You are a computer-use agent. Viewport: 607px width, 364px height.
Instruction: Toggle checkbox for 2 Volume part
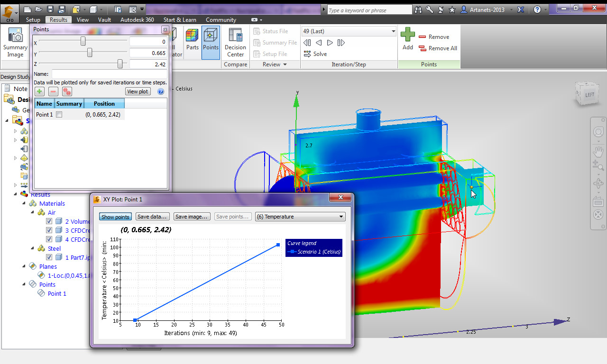(49, 221)
